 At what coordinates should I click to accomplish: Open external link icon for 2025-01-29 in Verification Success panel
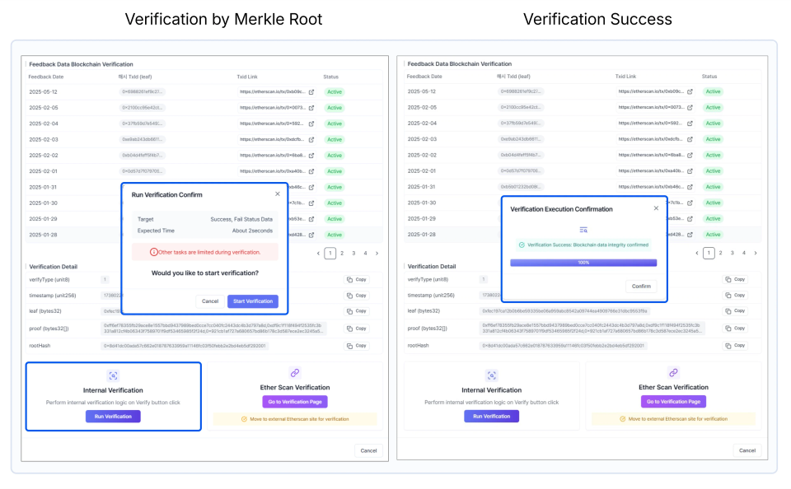[x=690, y=219]
